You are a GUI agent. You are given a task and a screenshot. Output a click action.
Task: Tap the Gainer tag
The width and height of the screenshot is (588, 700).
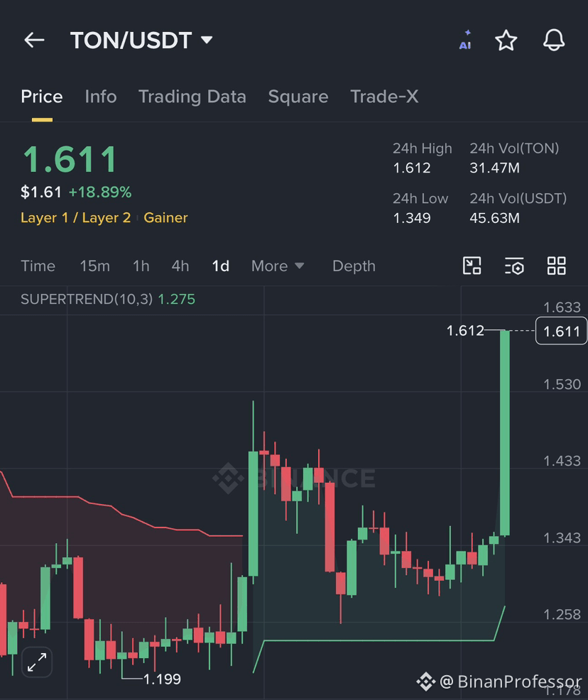click(x=165, y=218)
